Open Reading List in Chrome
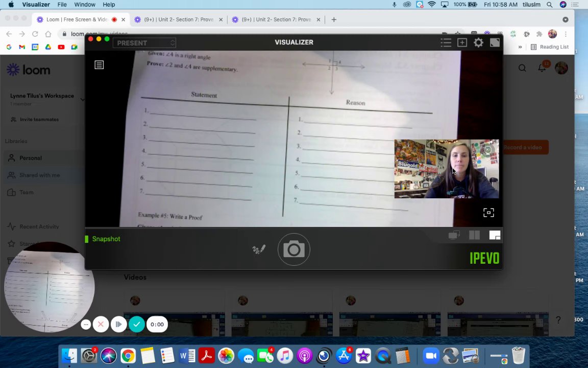This screenshot has width=588, height=368. 550,47
